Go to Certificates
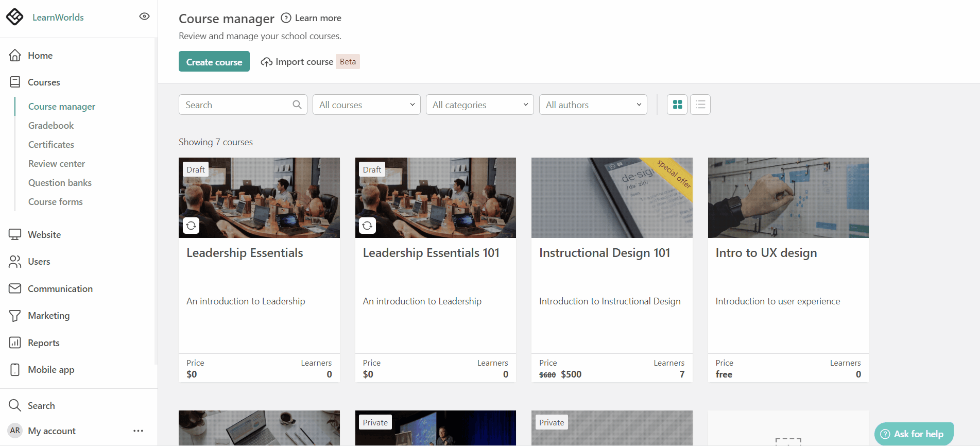980x446 pixels. (51, 145)
